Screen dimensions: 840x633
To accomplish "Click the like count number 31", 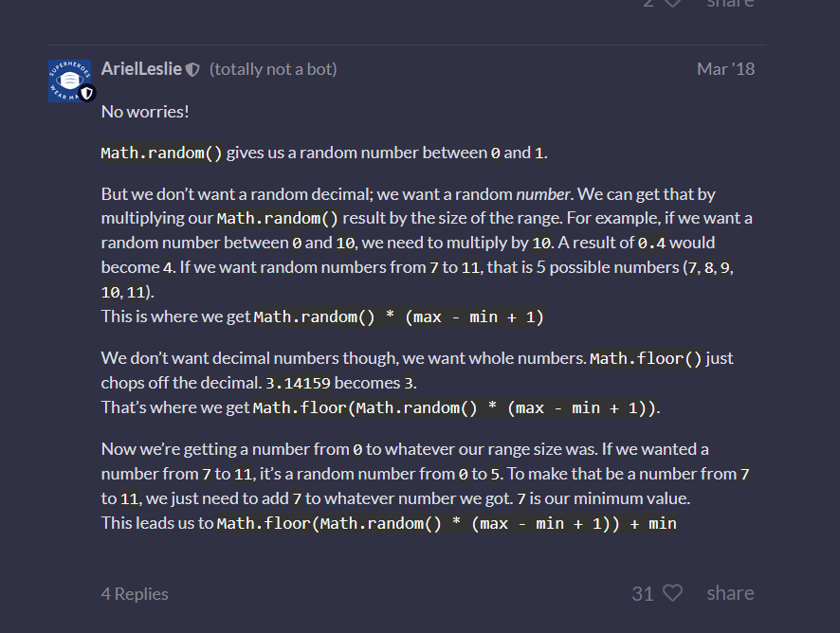I will click(x=642, y=593).
